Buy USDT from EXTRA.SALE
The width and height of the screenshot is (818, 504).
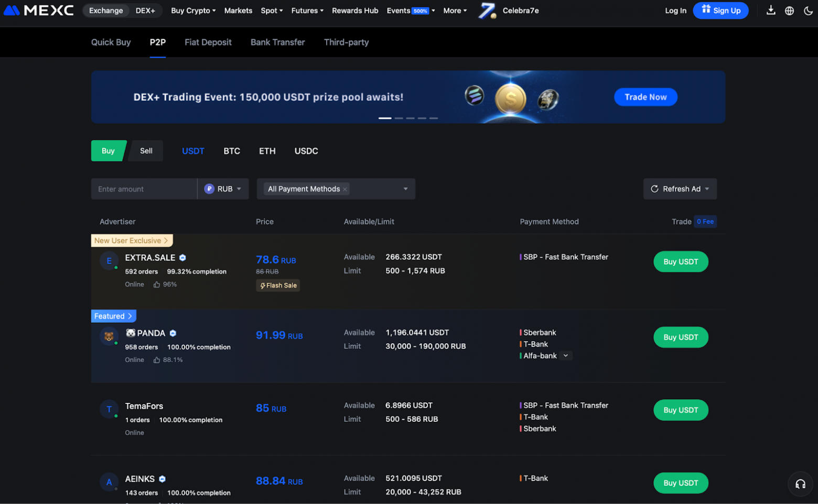(x=681, y=262)
